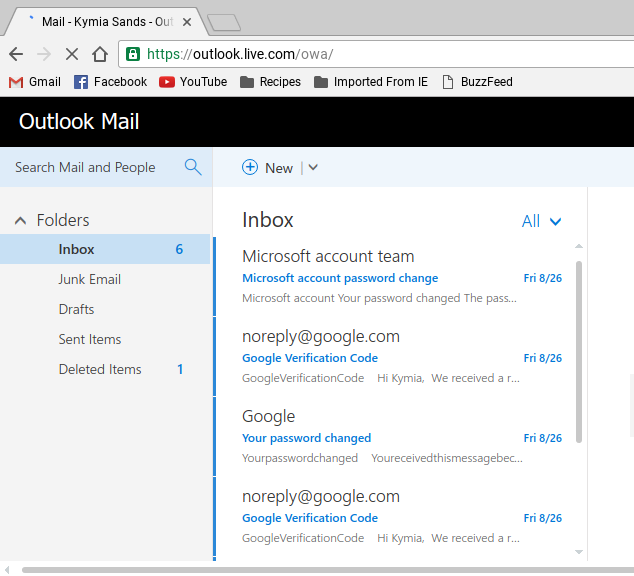
Task: Click the browser Back arrow
Action: coord(16,54)
